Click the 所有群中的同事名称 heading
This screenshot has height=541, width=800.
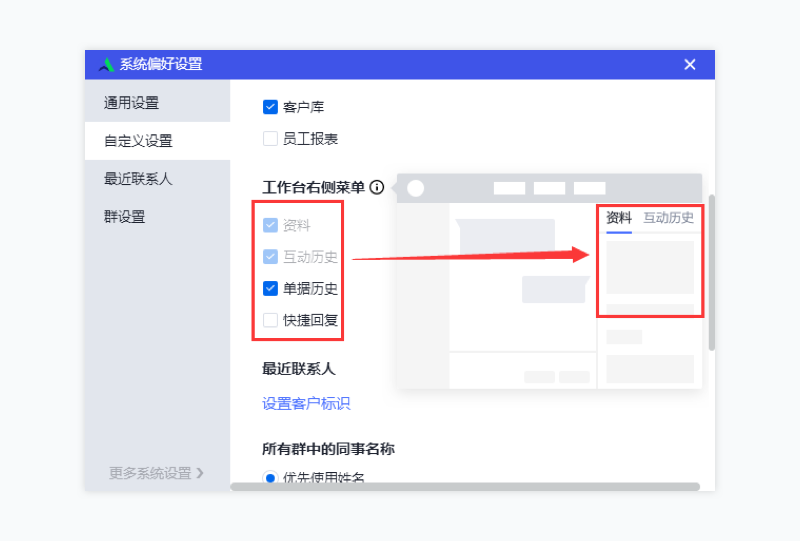(x=328, y=449)
